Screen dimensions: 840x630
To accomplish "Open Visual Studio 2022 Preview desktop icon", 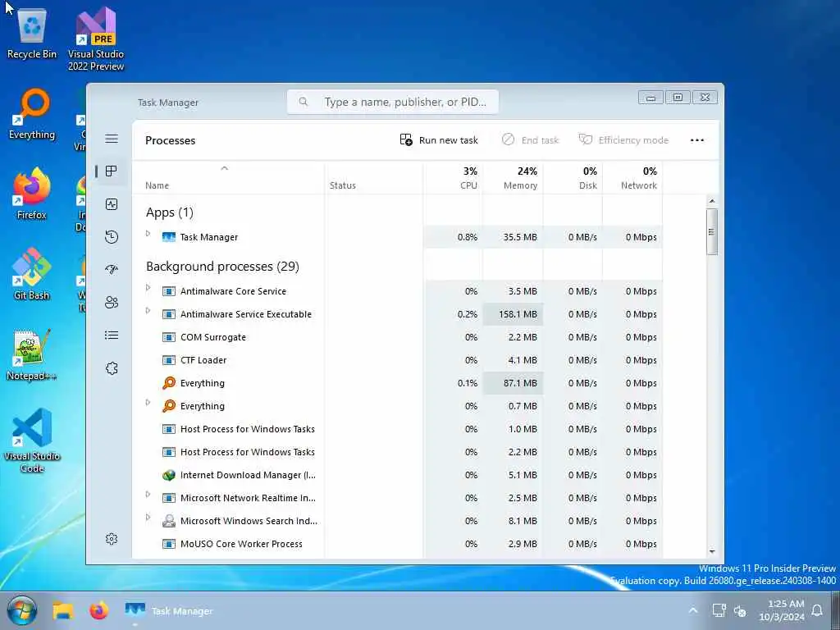I will [96, 39].
